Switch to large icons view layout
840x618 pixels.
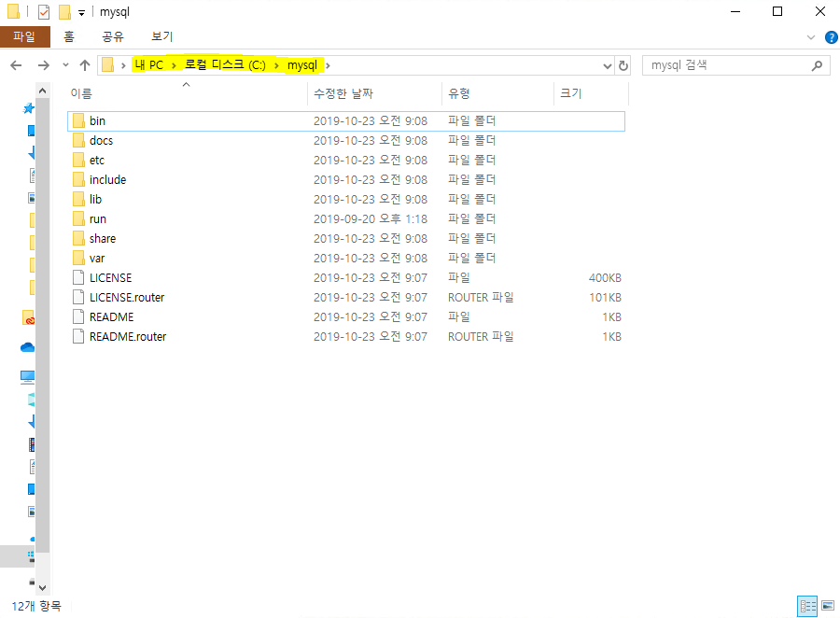(828, 606)
